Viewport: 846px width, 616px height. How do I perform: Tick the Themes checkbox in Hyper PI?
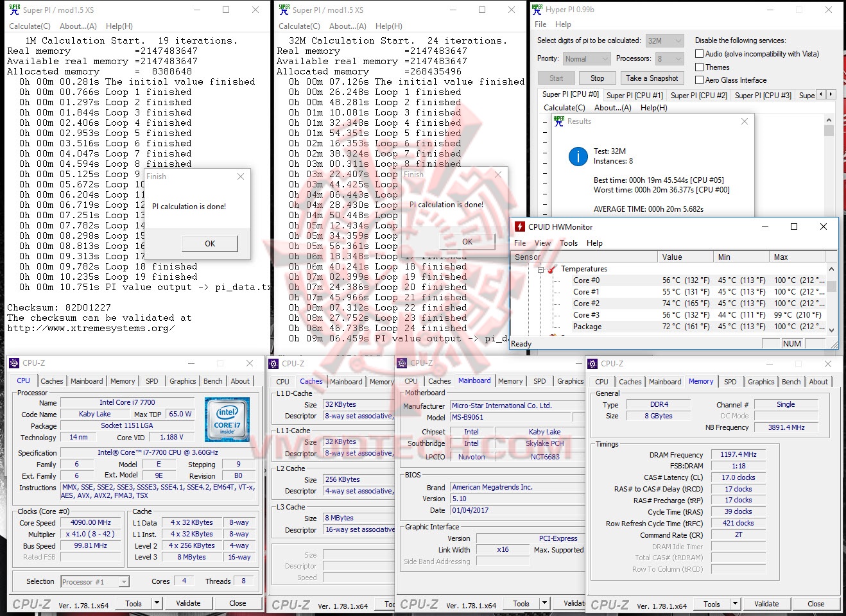click(700, 67)
